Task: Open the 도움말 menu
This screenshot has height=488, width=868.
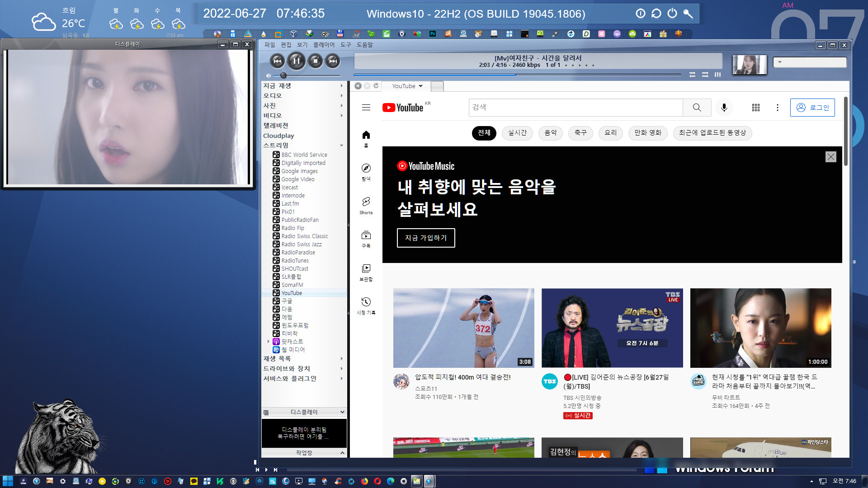Action: [364, 45]
